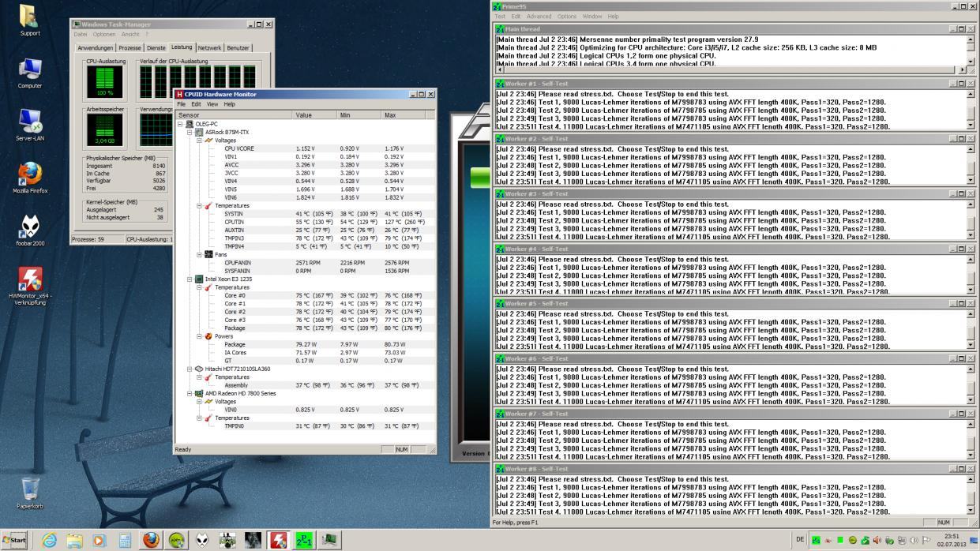Switch to Firefox in the taskbar
This screenshot has width=980, height=551.
(151, 541)
